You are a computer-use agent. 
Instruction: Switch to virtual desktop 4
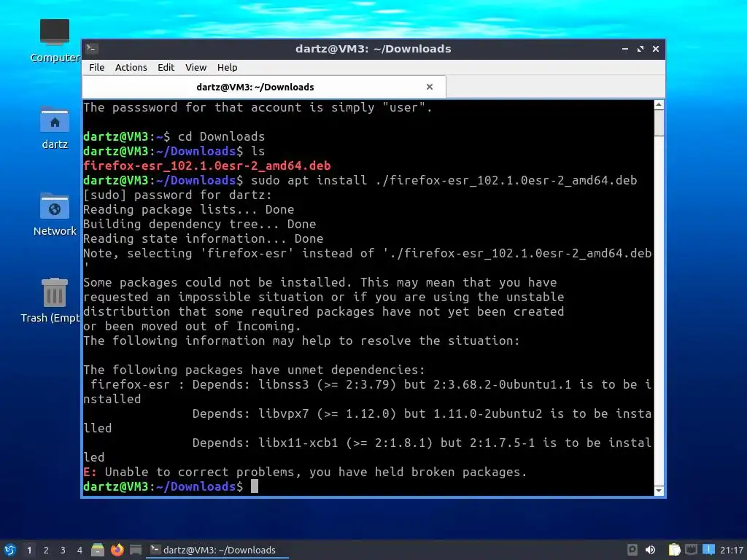(x=80, y=550)
